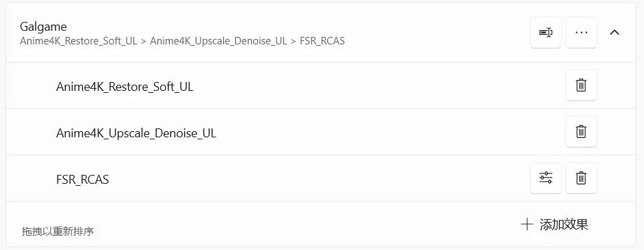Viewport: 644px width, 250px height.
Task: Click the plus icon beside 添加效果
Action: (526, 224)
